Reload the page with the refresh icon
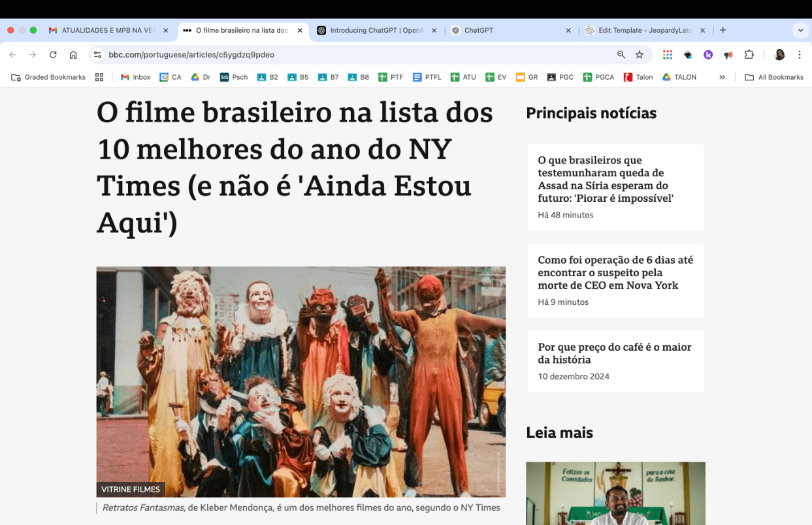This screenshot has height=525, width=812. tap(53, 55)
